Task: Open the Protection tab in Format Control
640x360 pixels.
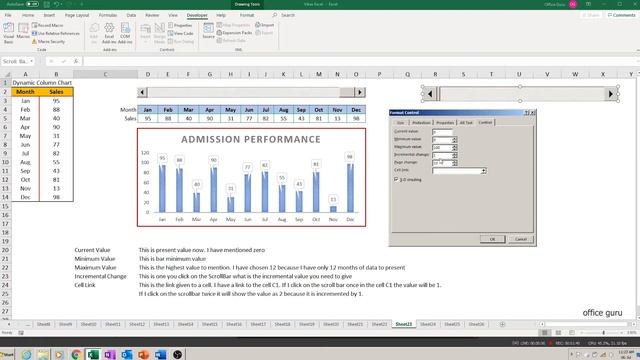Action: click(421, 122)
